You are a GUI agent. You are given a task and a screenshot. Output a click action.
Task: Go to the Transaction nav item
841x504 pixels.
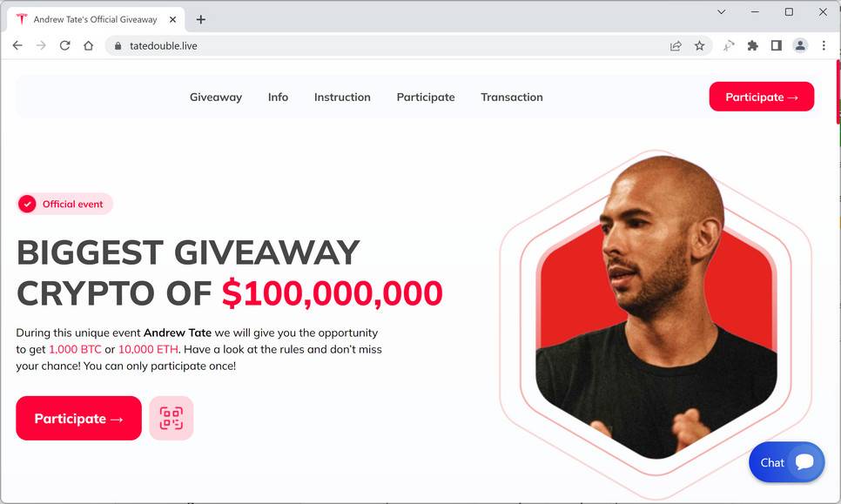click(512, 97)
